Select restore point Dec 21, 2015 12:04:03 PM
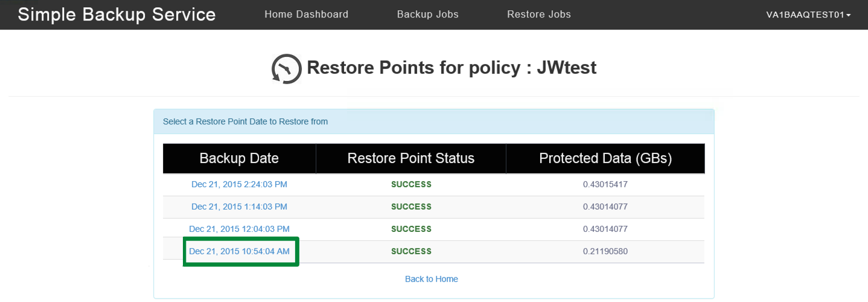Screen dimensions: 868x302 (239, 229)
